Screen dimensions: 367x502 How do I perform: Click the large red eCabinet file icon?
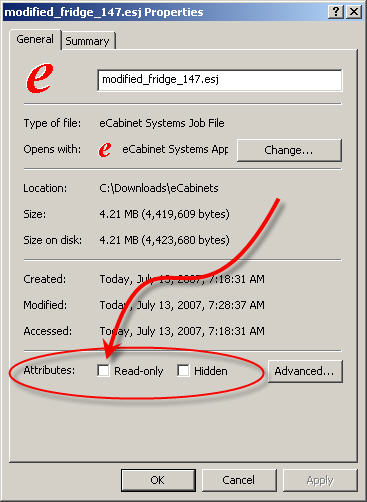[x=40, y=78]
